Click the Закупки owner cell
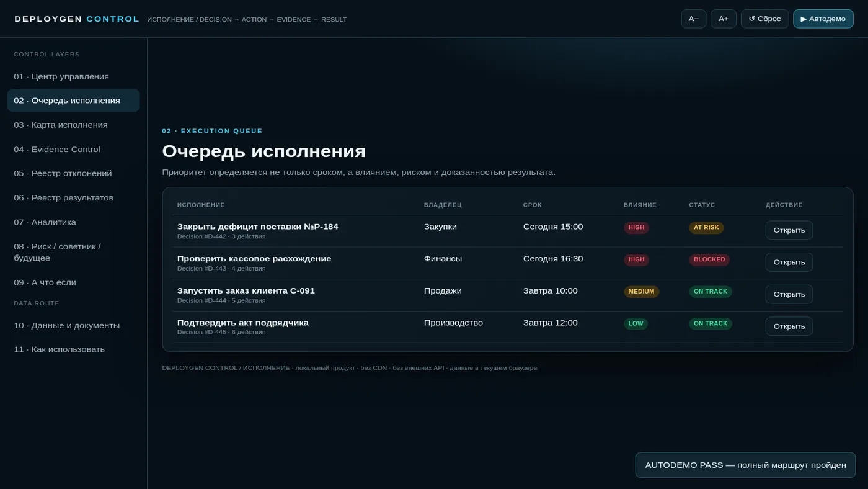 [440, 227]
